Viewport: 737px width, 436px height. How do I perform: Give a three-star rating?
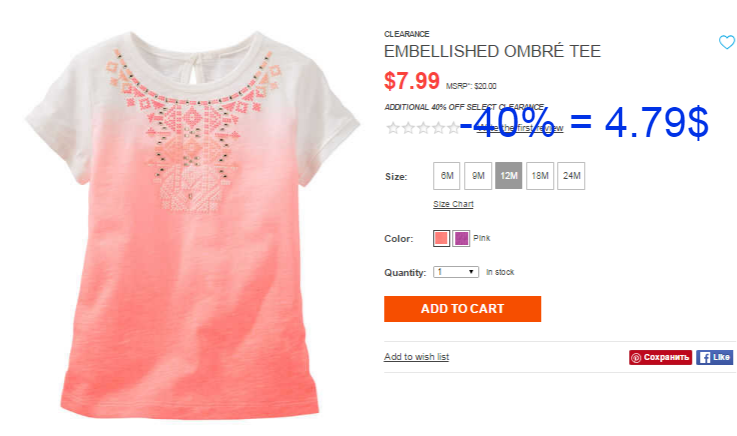(423, 128)
